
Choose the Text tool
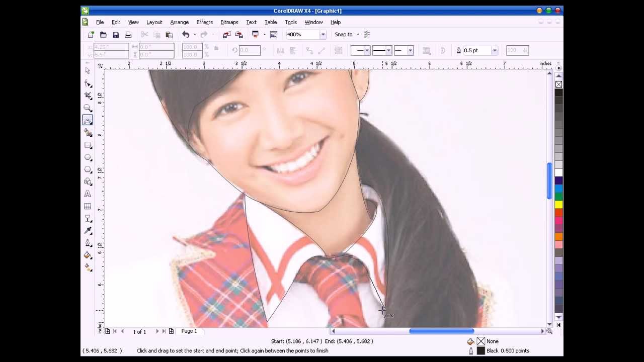pos(88,193)
